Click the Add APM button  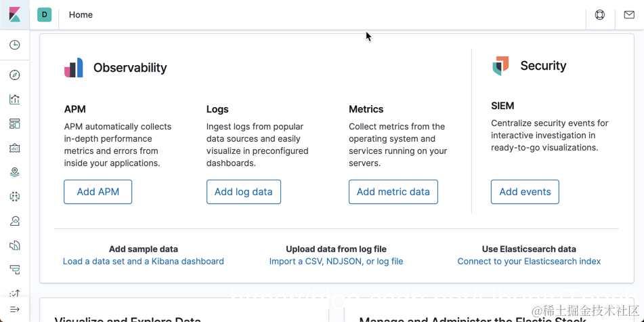pos(98,192)
